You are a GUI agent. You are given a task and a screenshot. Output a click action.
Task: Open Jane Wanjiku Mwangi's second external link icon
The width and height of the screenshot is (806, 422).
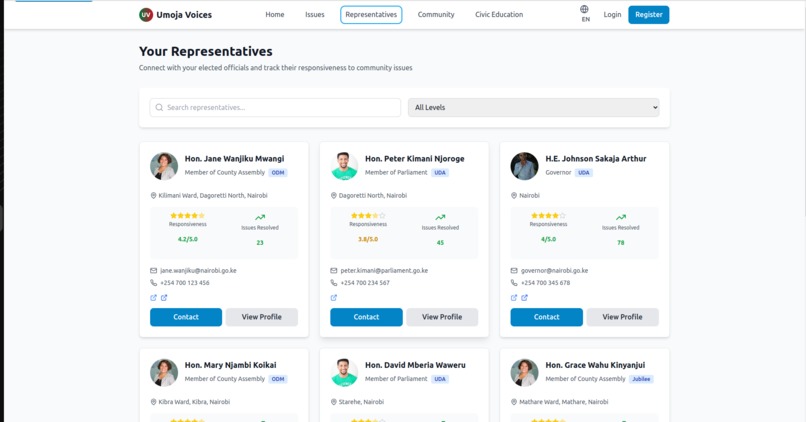click(x=164, y=298)
